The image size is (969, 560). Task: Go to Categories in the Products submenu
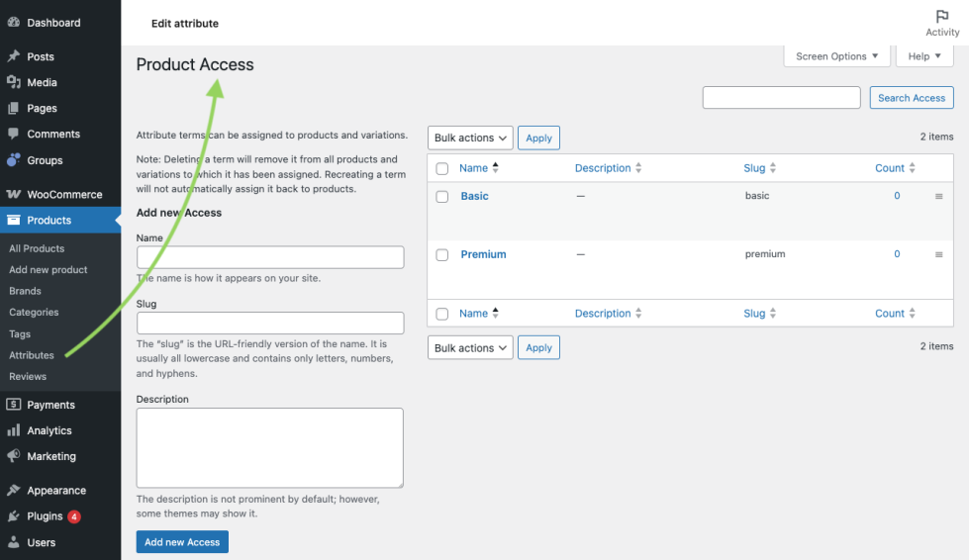(34, 313)
